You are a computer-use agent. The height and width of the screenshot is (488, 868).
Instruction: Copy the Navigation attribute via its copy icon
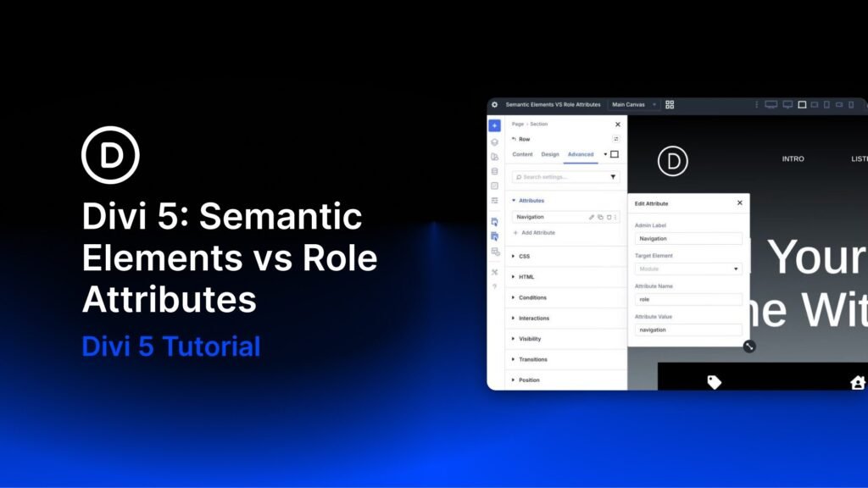click(601, 217)
